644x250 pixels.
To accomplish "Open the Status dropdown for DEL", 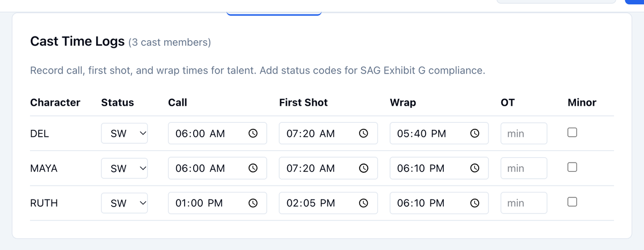I will (125, 134).
